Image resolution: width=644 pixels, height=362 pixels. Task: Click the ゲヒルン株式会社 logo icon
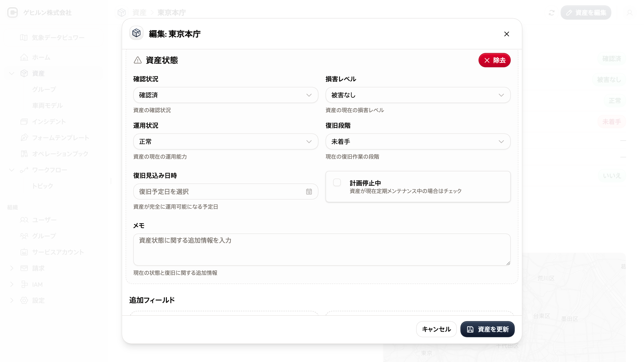[13, 13]
